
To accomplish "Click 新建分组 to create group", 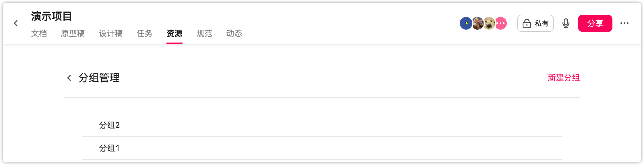I will pyautogui.click(x=564, y=78).
